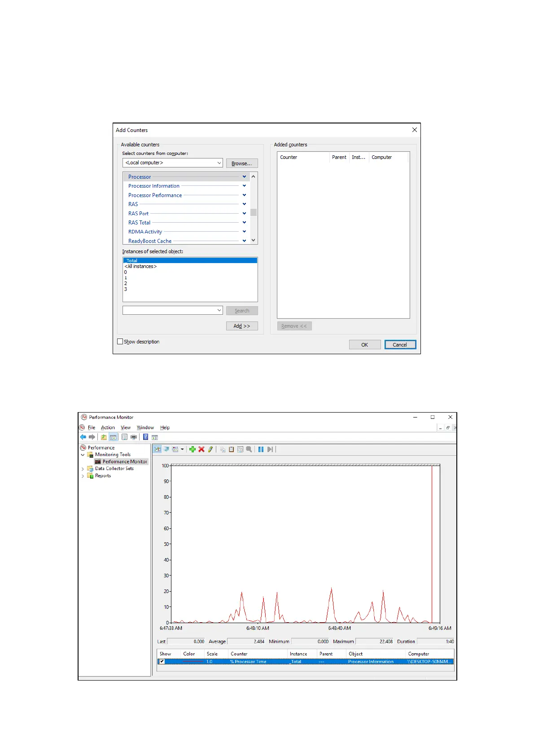Open the View menu
Viewport: 534px width, 756px height.
(126, 428)
